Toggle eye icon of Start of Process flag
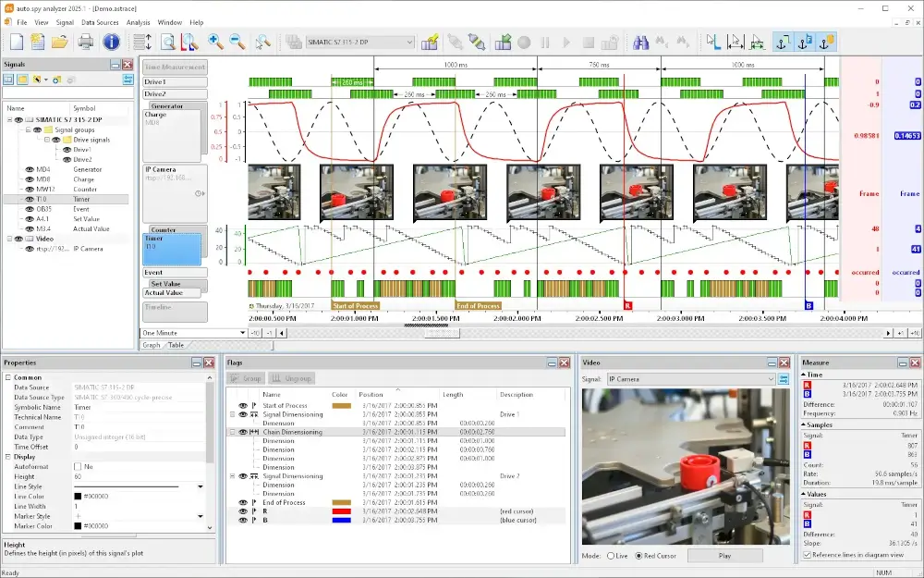Viewport: 924px width, 578px height. (243, 406)
